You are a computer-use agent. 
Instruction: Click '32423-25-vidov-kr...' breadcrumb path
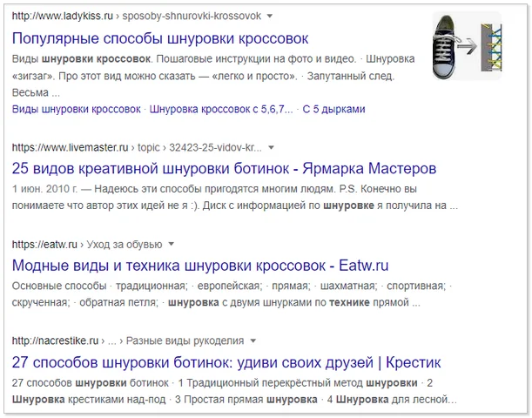215,147
